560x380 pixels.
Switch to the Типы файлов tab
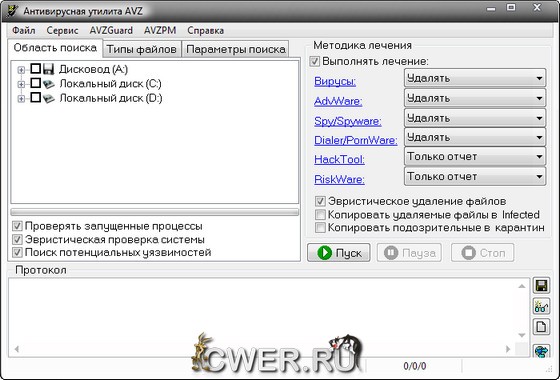(x=142, y=49)
